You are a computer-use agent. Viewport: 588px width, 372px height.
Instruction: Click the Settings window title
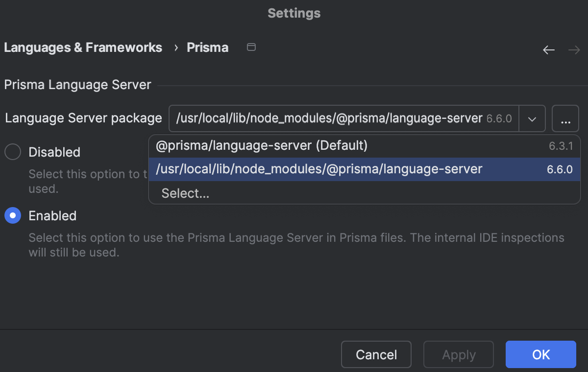coord(294,13)
